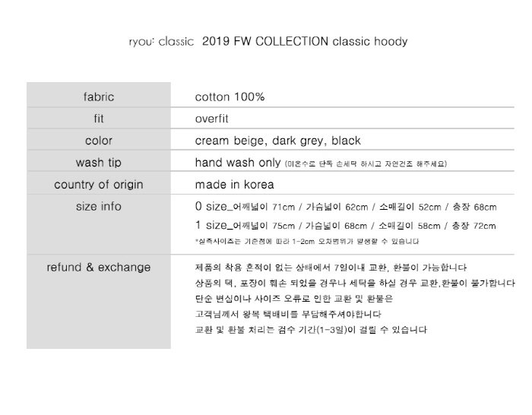Click the cream beige, dark grey, black text
This screenshot has width=532, height=415.
click(278, 141)
